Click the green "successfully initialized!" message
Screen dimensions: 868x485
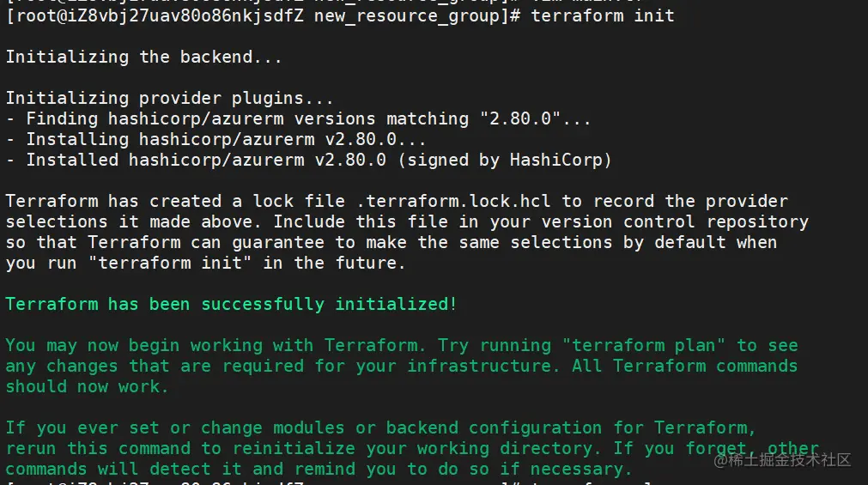pos(329,305)
